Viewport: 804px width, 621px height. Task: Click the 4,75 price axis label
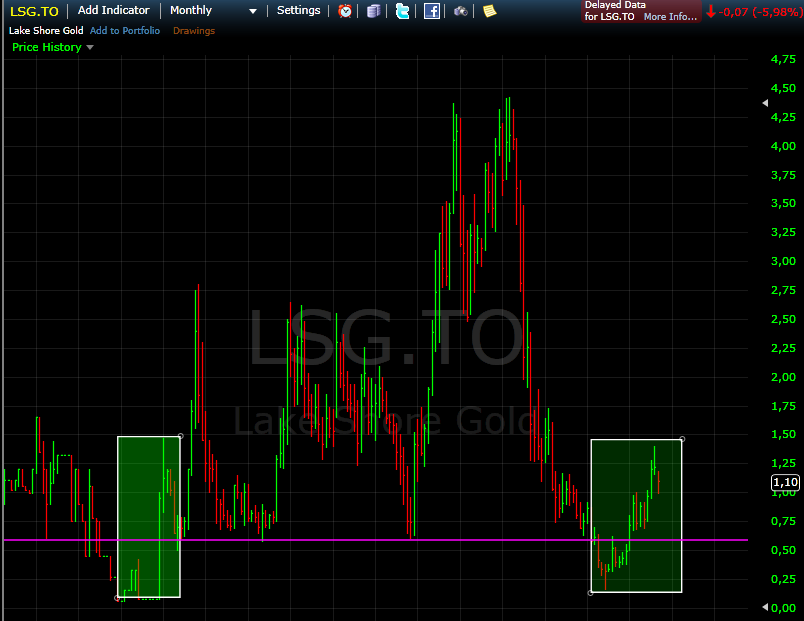tap(783, 59)
